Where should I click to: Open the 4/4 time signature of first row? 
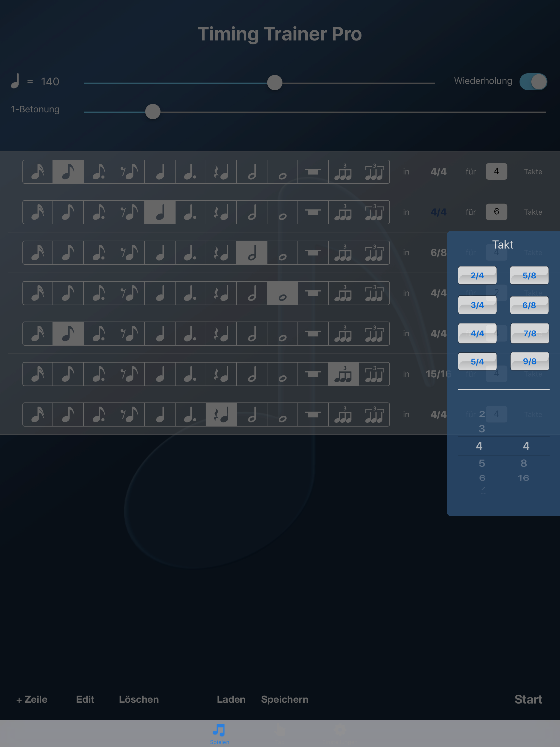coord(438,171)
